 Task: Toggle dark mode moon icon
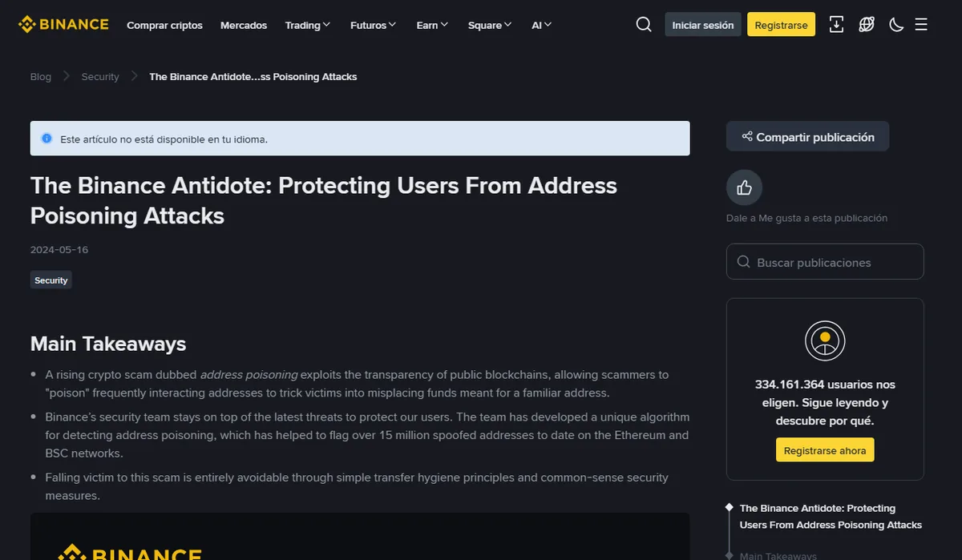point(896,25)
